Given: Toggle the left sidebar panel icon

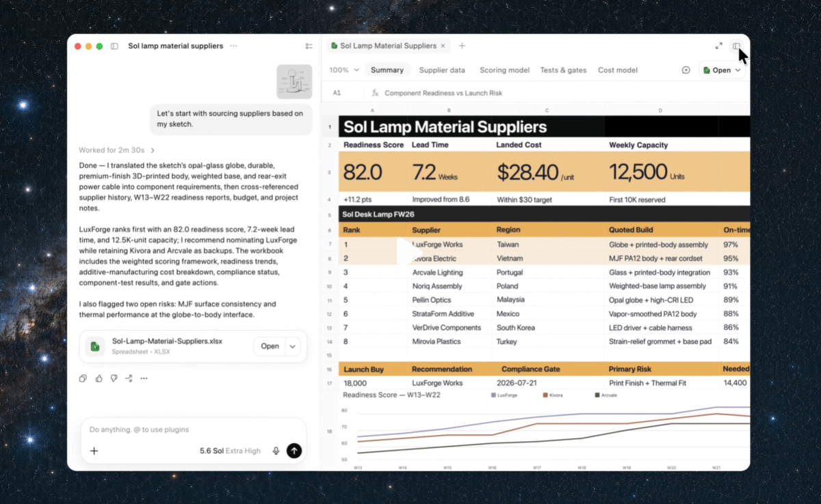Looking at the screenshot, I should pyautogui.click(x=114, y=46).
